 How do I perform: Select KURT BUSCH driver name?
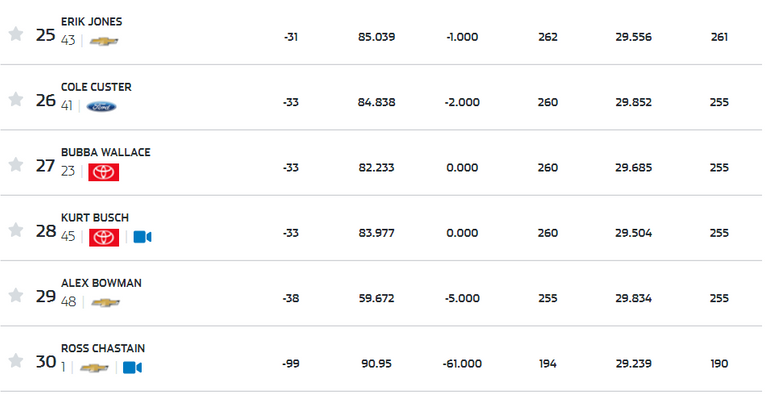95,218
